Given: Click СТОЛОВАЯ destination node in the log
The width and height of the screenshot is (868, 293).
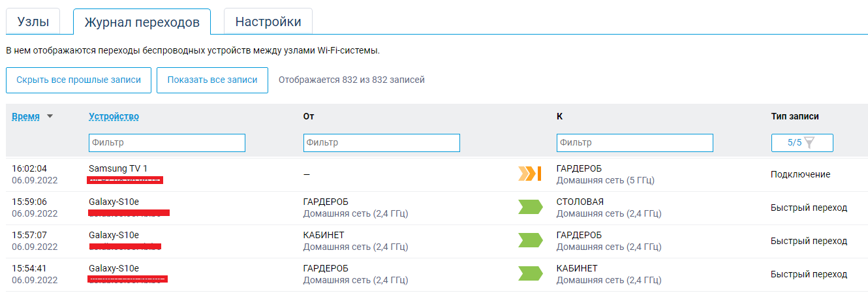Looking at the screenshot, I should [580, 202].
